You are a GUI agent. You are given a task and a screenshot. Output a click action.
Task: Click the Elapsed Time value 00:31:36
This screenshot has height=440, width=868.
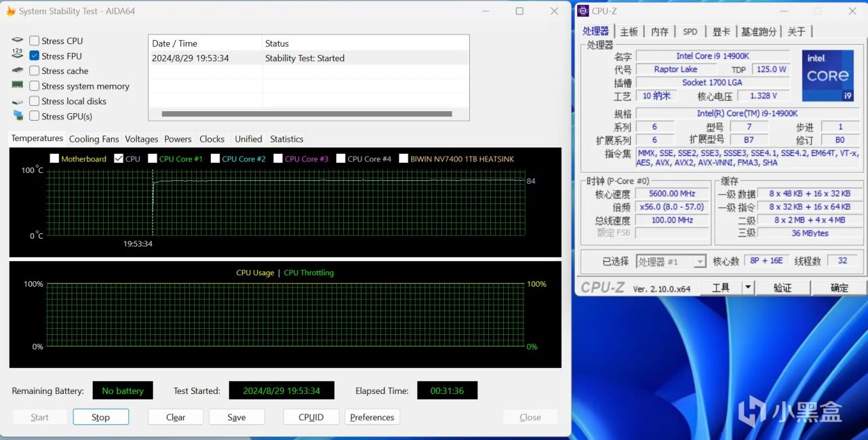(x=447, y=391)
